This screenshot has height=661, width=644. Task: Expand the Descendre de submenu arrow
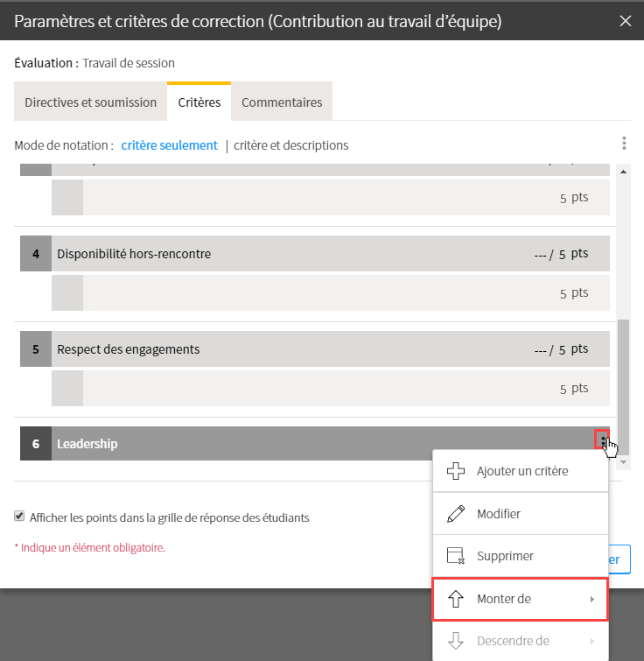pyautogui.click(x=592, y=641)
